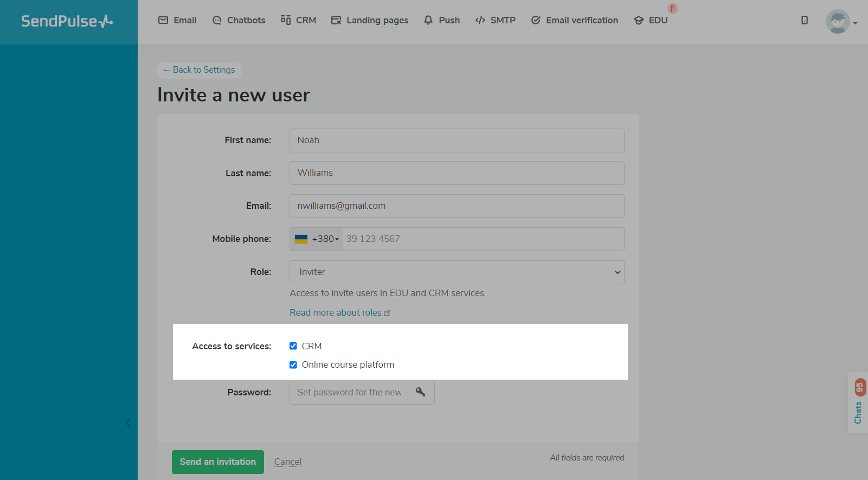Open the Landing pages menu
Screen dimensions: 868x480
pos(370,20)
